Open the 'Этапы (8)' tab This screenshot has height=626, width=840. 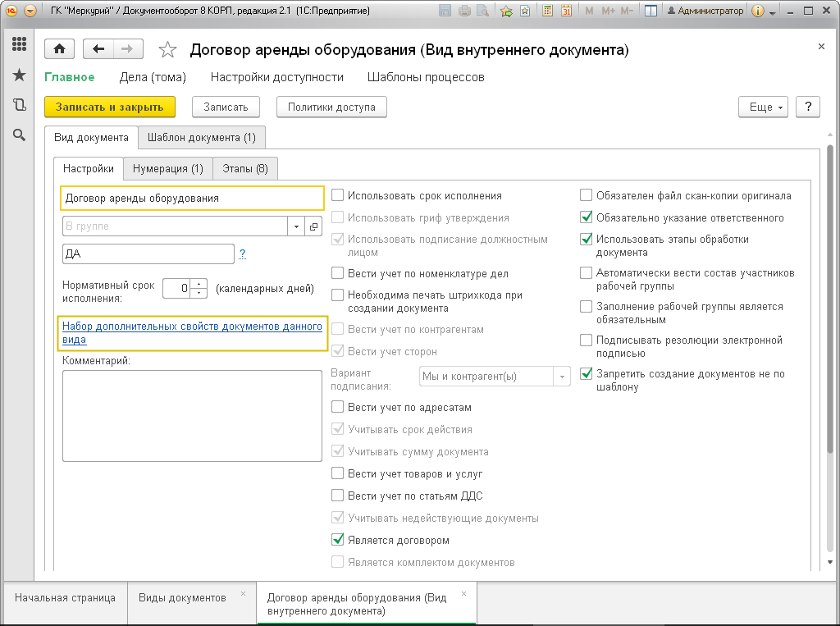245,168
